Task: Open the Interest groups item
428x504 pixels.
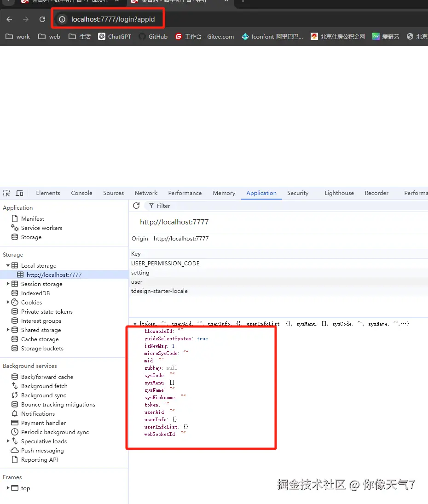Action: click(x=41, y=321)
